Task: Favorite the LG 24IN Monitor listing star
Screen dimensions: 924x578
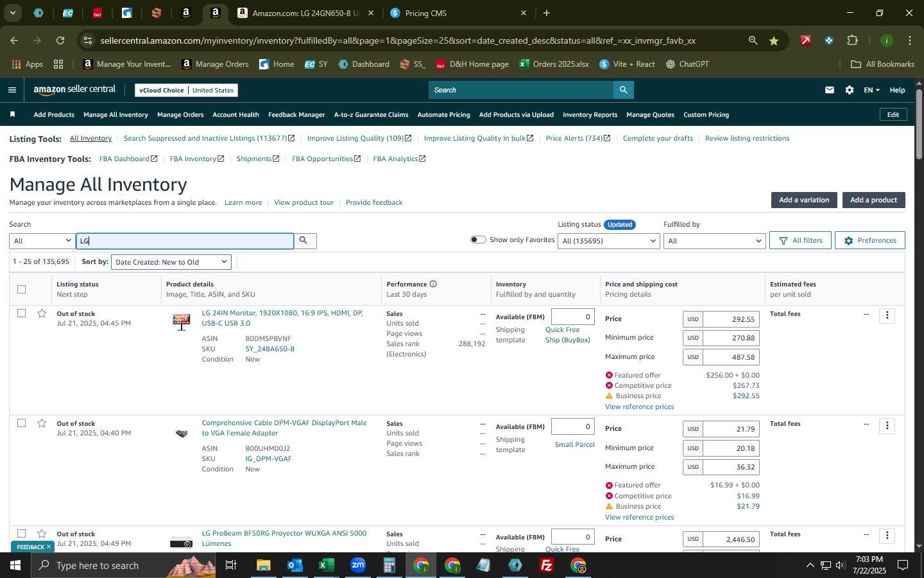Action: point(42,313)
